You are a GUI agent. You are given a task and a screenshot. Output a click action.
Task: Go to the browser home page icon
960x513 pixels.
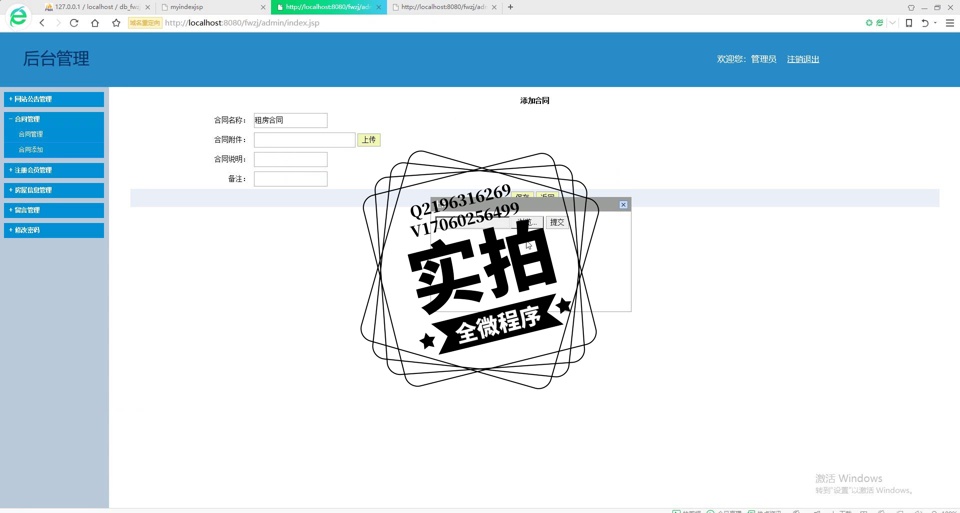95,23
